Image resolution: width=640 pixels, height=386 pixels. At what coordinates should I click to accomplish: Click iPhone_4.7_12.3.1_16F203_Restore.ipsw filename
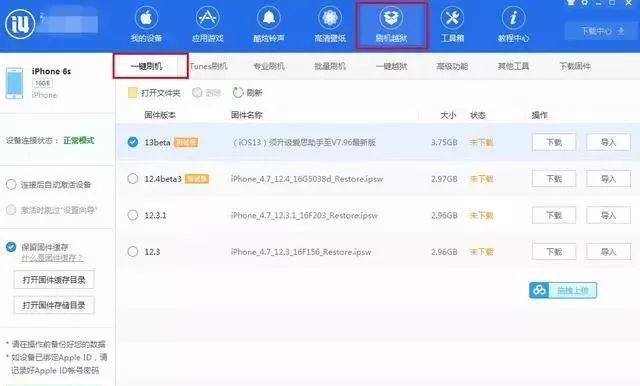point(304,215)
